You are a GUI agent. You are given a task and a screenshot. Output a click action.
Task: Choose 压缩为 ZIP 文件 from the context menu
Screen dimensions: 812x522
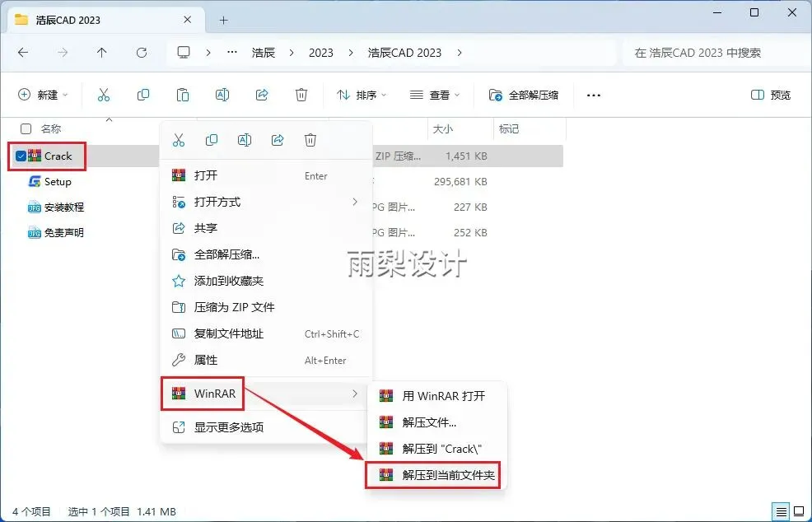tap(266, 307)
